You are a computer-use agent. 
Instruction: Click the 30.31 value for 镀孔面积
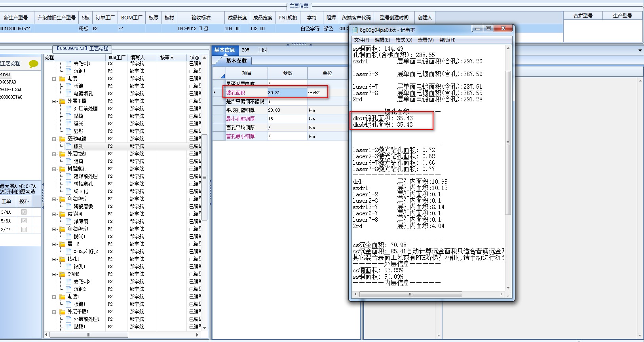click(287, 93)
